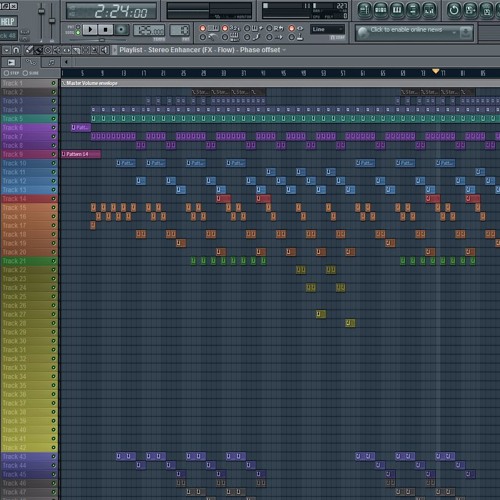Click to enable online news

406,30
